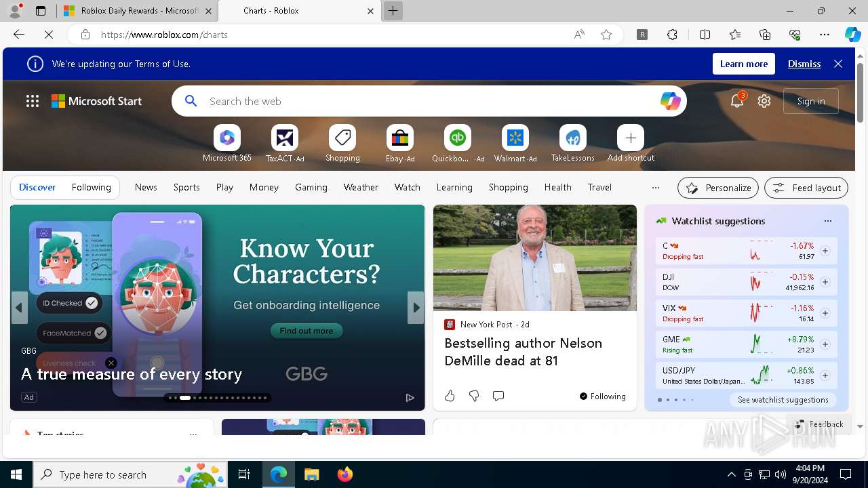Open Nelson DeMille article photo
Image resolution: width=868 pixels, height=488 pixels.
535,258
